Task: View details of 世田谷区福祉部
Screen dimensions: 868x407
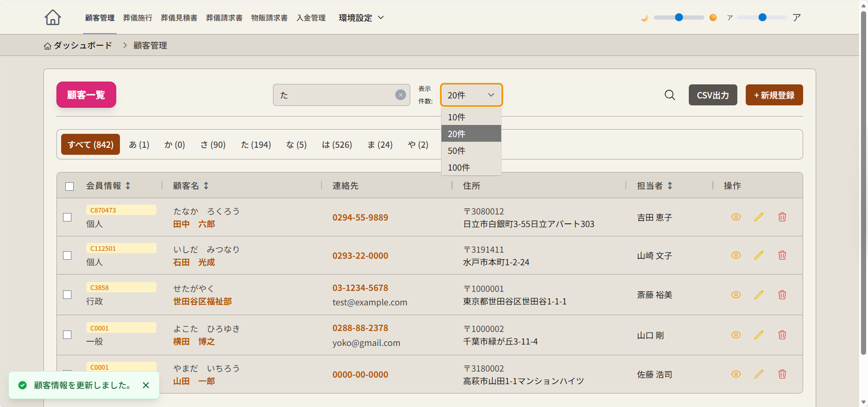Action: click(x=736, y=295)
